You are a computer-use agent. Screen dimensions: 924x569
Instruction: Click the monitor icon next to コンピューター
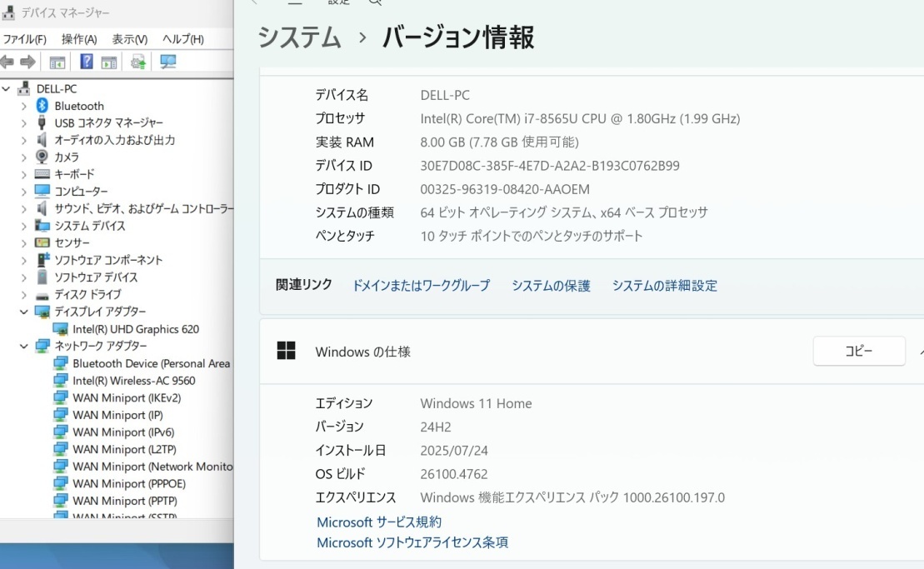(42, 191)
